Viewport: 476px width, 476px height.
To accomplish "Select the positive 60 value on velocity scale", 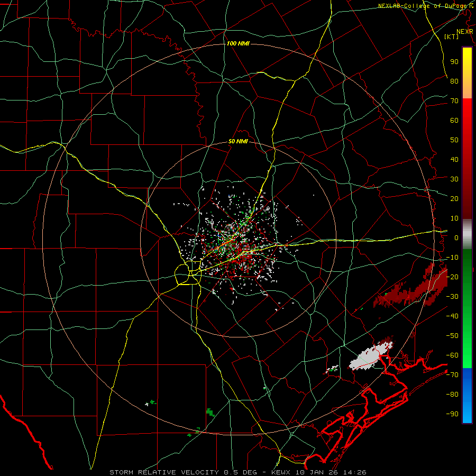I will (x=454, y=120).
